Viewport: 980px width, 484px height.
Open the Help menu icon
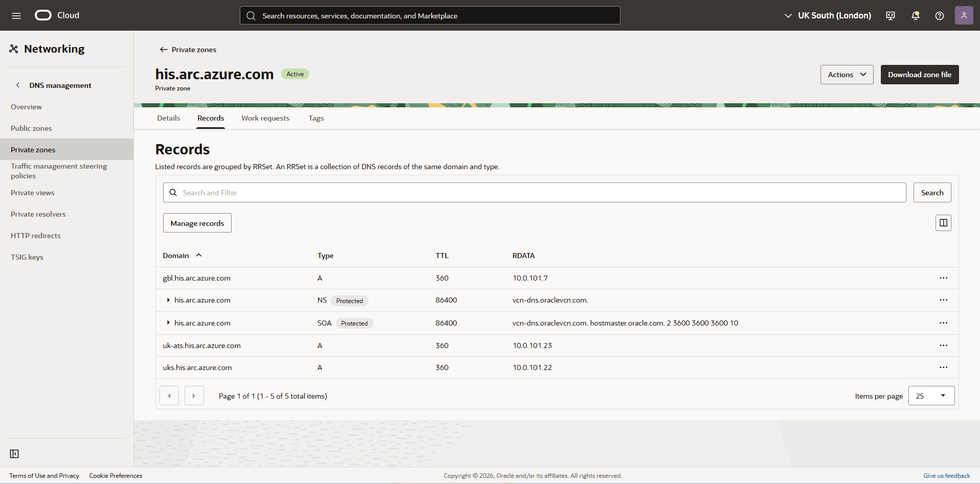pos(939,15)
